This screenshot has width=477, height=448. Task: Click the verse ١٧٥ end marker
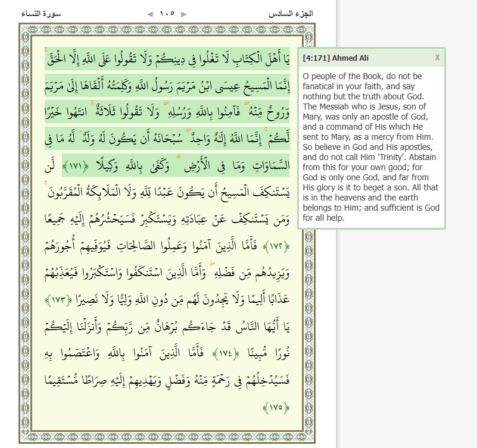276,408
